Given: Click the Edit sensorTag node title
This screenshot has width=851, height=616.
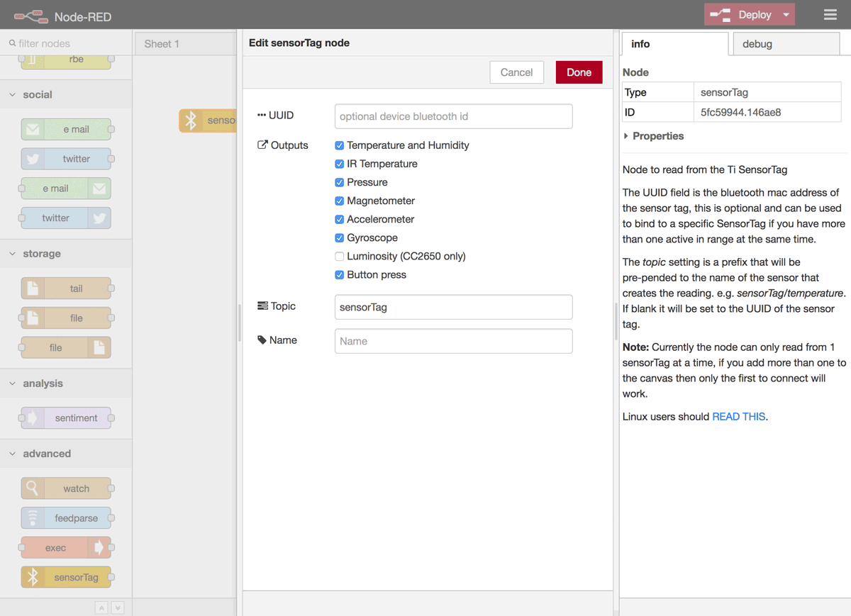Looking at the screenshot, I should click(299, 43).
